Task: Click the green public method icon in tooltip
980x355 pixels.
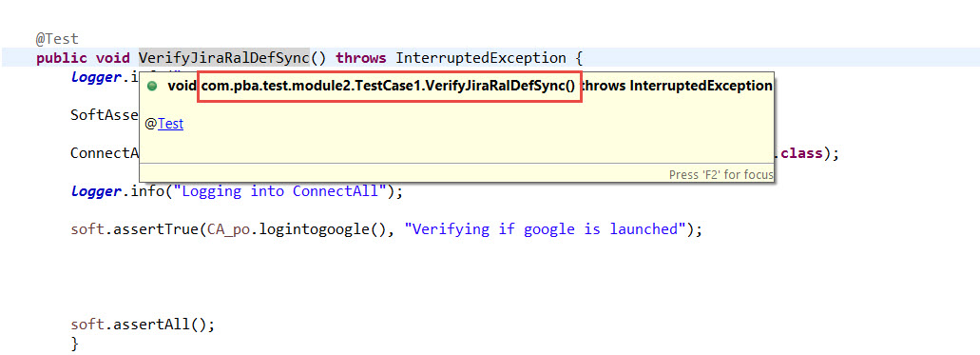Action: 152,87
